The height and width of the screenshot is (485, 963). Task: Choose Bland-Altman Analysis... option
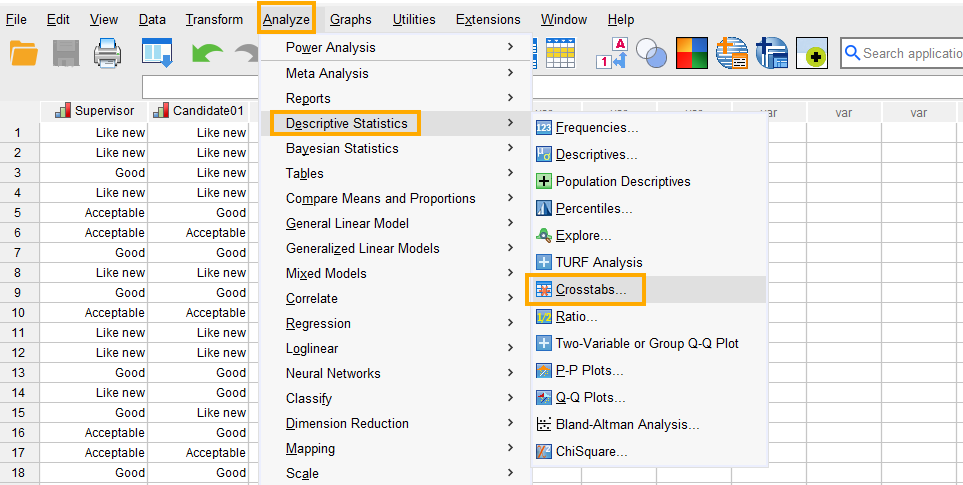[x=649, y=425]
